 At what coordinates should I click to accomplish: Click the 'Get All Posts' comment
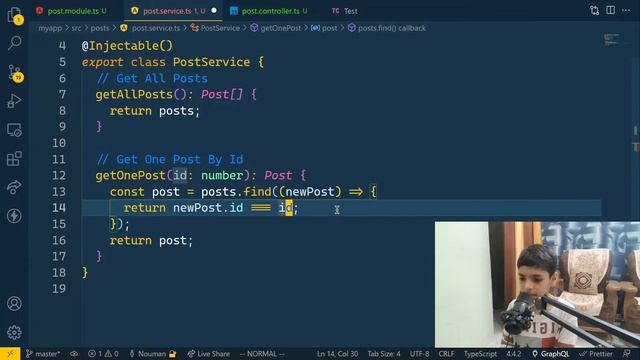[x=152, y=78]
